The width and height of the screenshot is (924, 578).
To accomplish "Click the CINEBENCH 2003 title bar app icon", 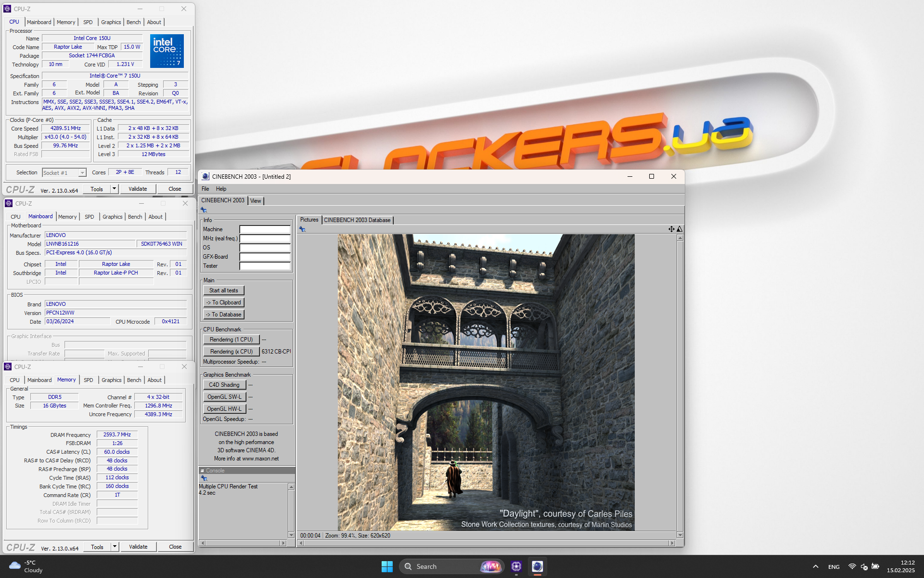I will [x=205, y=176].
